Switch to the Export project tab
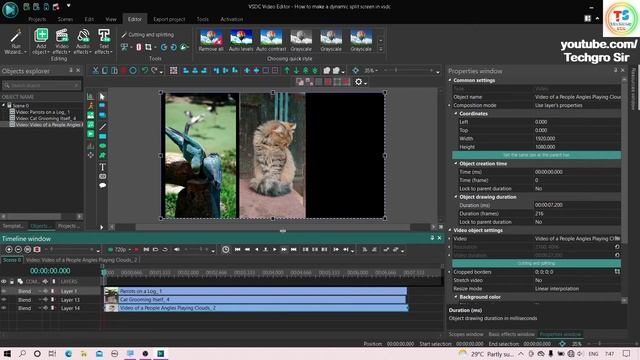This screenshot has height=360, width=640. pyautogui.click(x=169, y=19)
